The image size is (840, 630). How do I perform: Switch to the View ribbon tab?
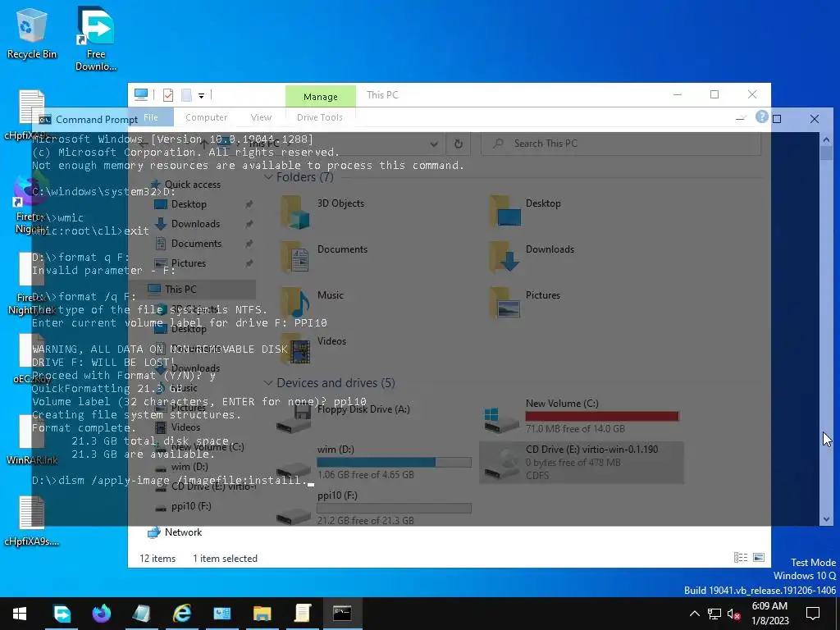click(261, 117)
